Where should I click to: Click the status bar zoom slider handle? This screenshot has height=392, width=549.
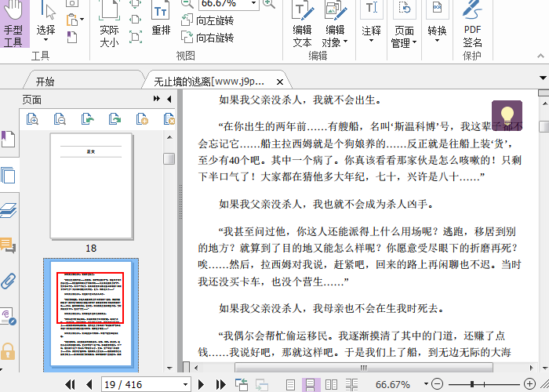(x=472, y=384)
